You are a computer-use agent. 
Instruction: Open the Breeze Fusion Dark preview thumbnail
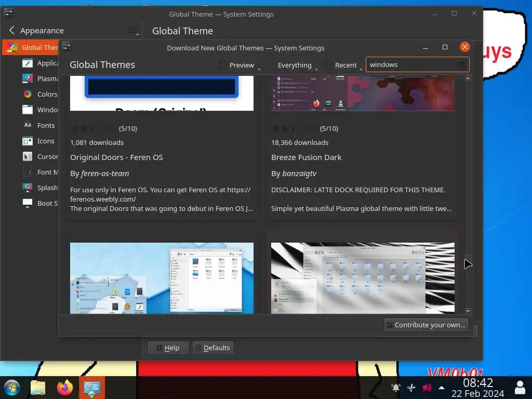[x=363, y=93]
